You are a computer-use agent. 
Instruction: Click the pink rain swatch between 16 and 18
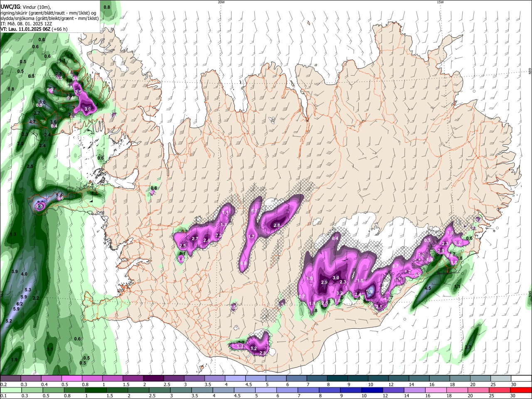click(436, 390)
